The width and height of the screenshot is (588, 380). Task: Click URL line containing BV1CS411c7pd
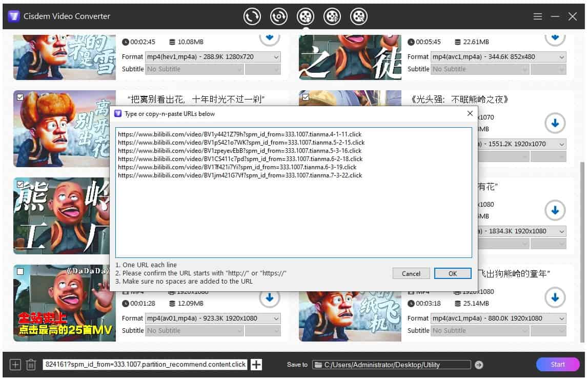tap(240, 159)
